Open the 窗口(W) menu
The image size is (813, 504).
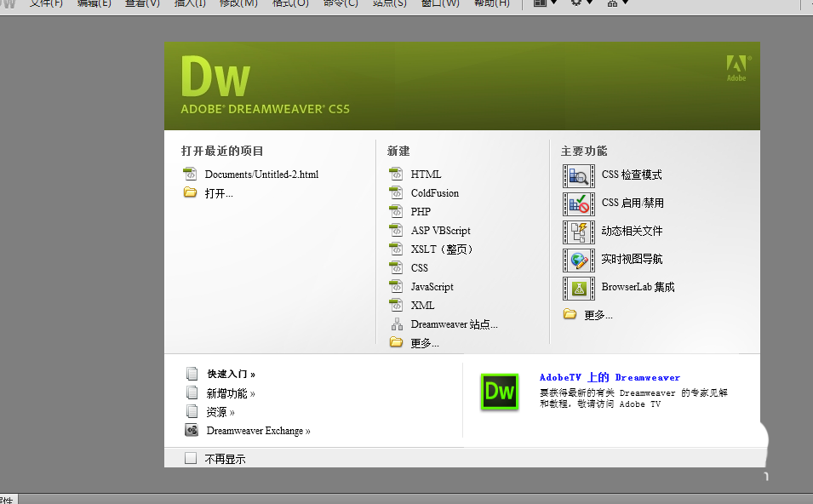click(440, 3)
